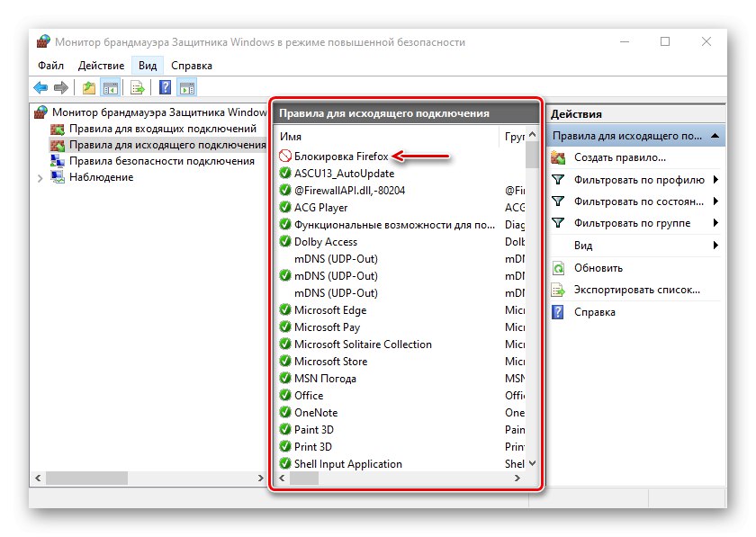Collapse the Правила для исходящего по... actions section

715,136
